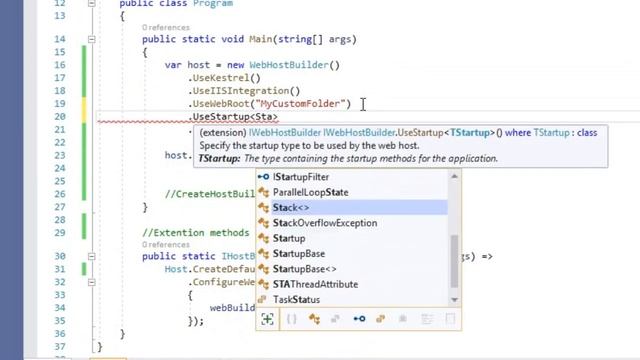The height and width of the screenshot is (360, 640).
Task: Select the generic StartupBase<> suggestion
Action: (x=352, y=269)
